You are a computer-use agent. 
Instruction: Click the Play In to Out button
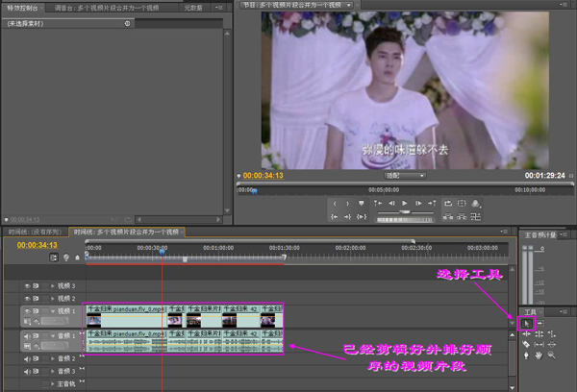pos(362,217)
